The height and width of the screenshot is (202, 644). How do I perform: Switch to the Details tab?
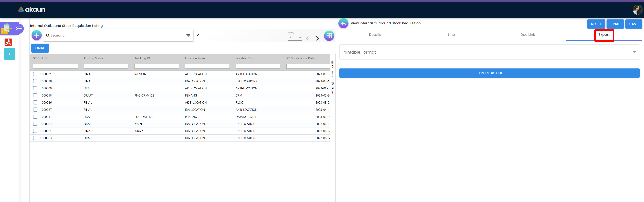click(x=375, y=34)
